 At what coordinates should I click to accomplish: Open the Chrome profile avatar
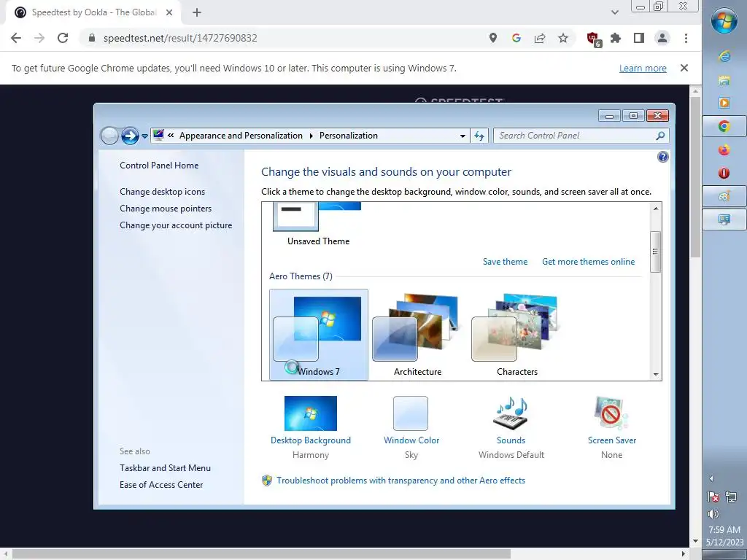point(662,38)
